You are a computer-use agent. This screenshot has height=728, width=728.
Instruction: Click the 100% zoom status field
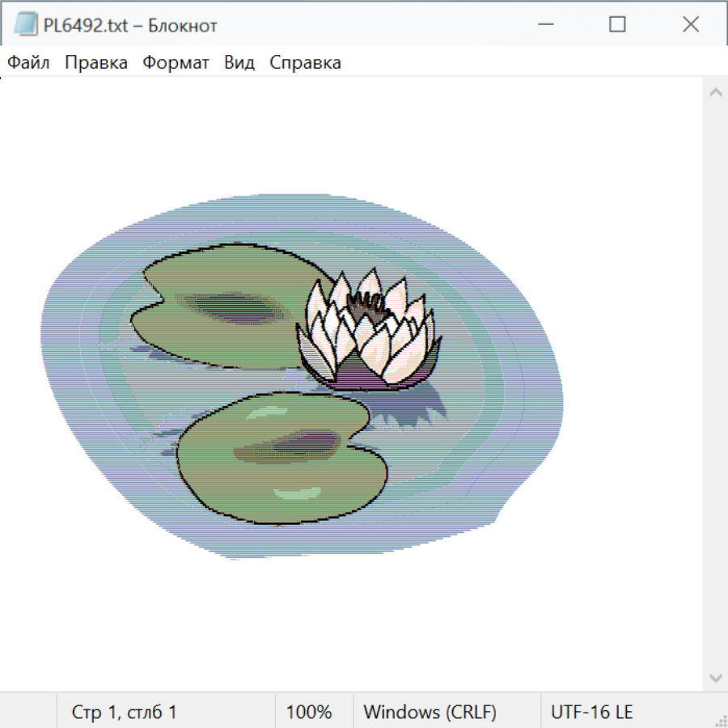309,713
